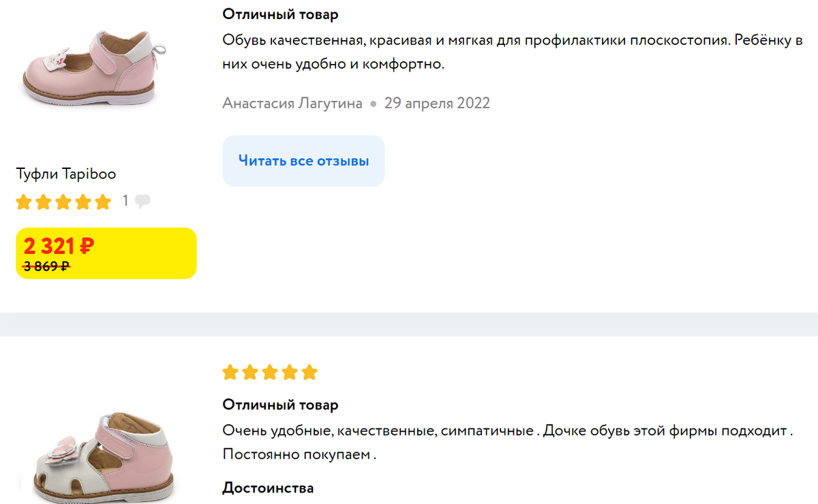Screen dimensions: 818x504
Task: Open first review titled Отличный товар
Action: 280,14
